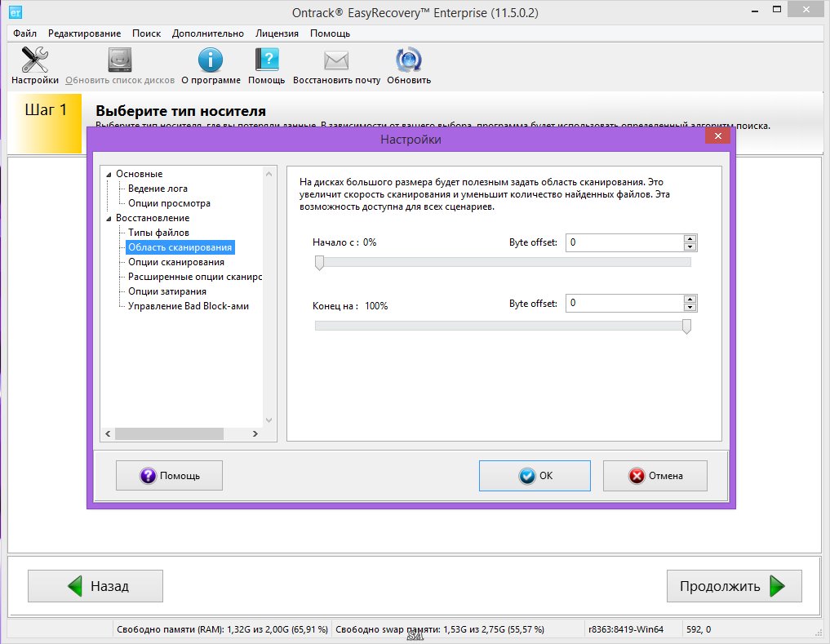Viewport: 830px width, 644px height.
Task: Click the Восстановить почту envelope icon
Action: click(336, 61)
